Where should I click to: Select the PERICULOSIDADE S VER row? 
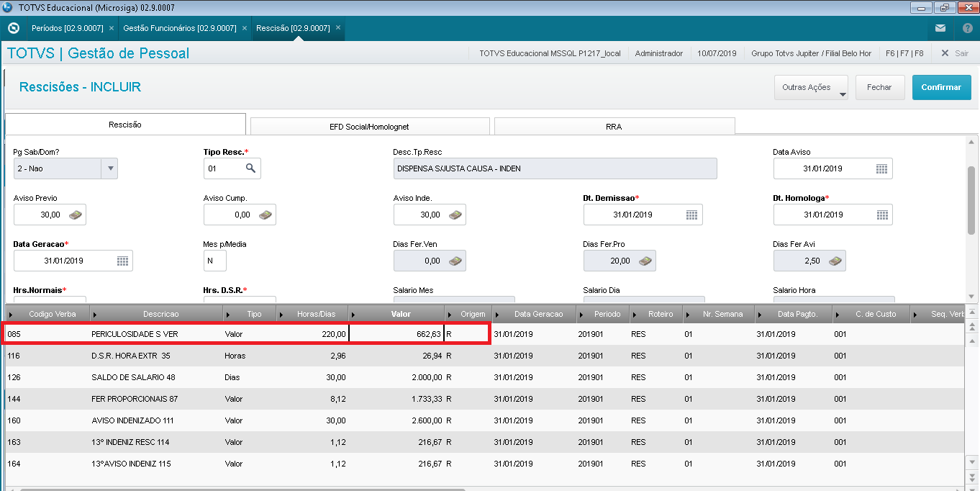pyautogui.click(x=485, y=334)
